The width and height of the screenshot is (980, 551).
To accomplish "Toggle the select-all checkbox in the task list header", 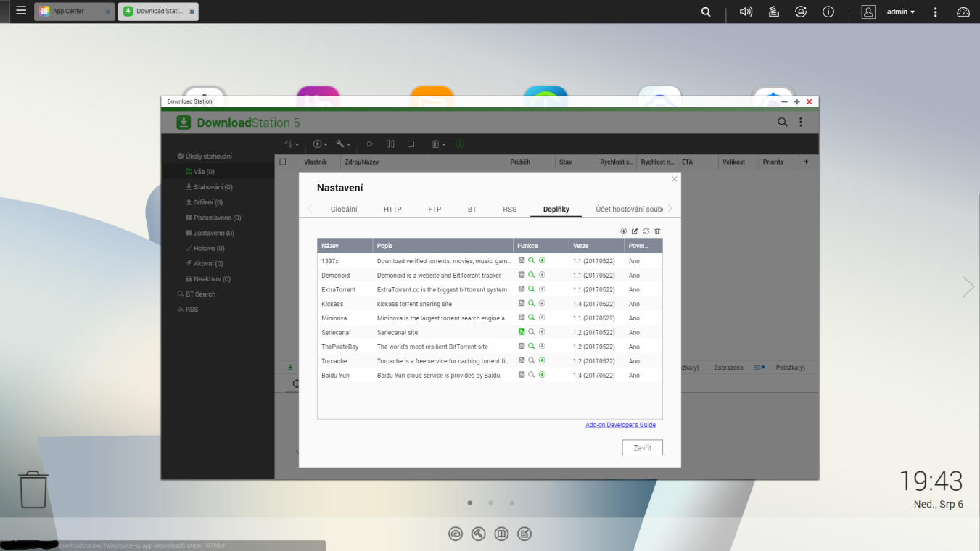I will click(283, 162).
